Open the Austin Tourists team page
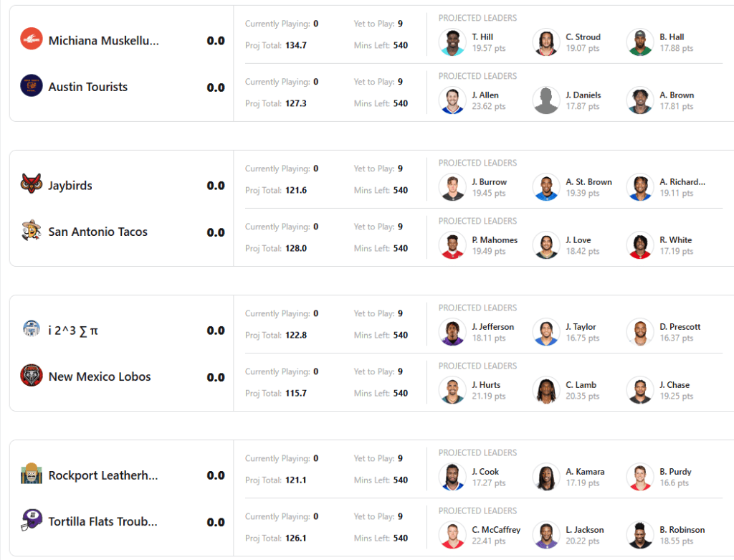734x560 pixels. click(88, 87)
